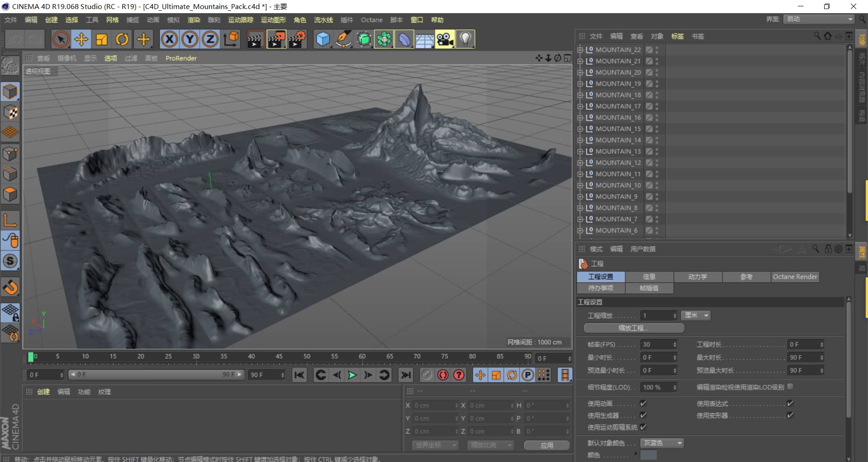Open 世界坐标 coordinate dropdown
The height and width of the screenshot is (462, 868).
coord(435,445)
